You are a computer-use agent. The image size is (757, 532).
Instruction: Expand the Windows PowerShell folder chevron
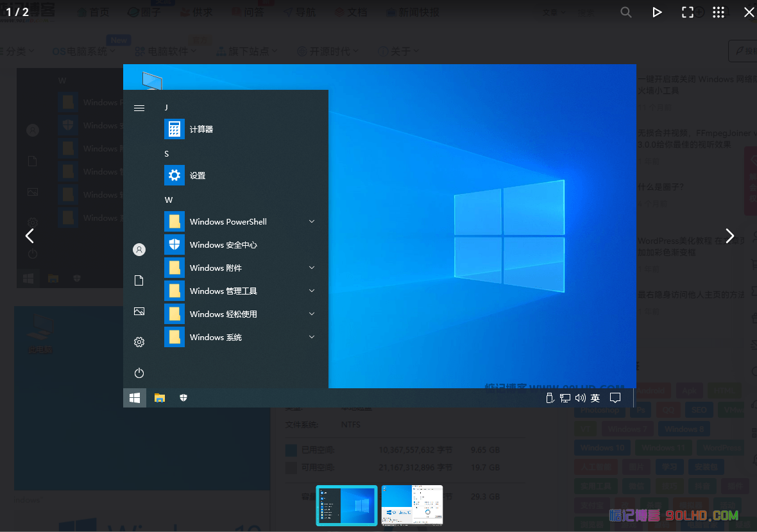[x=312, y=221]
